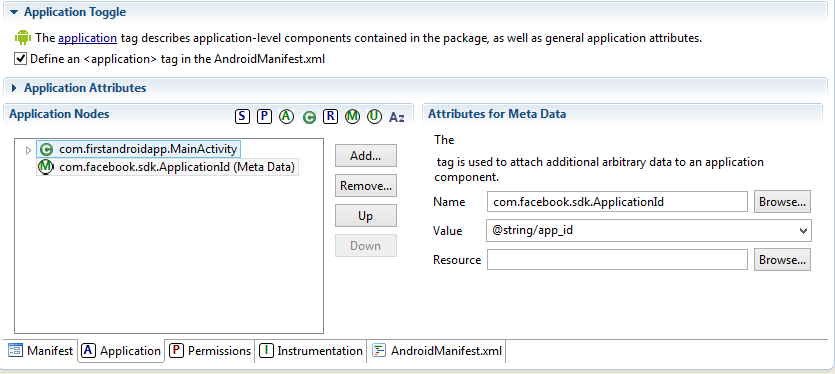
Task: Toggle the Define an application tag checkbox
Action: [20, 59]
